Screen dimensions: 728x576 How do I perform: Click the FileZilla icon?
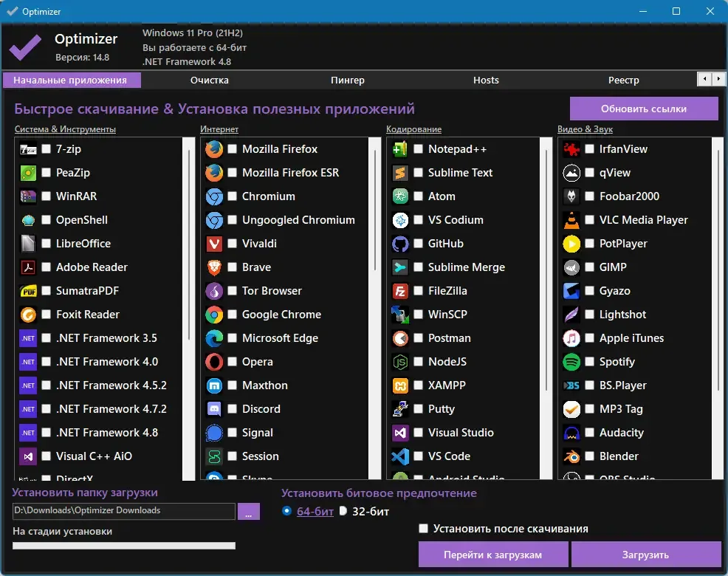point(400,291)
